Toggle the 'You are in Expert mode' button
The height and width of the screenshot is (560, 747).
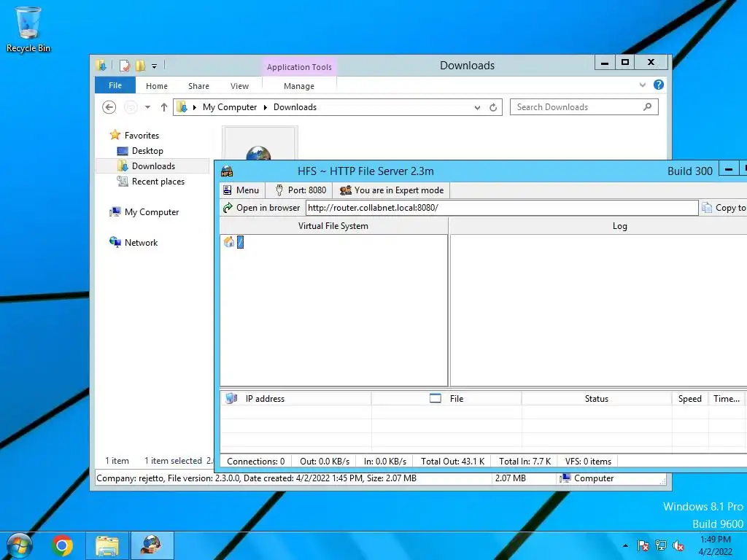pos(392,190)
